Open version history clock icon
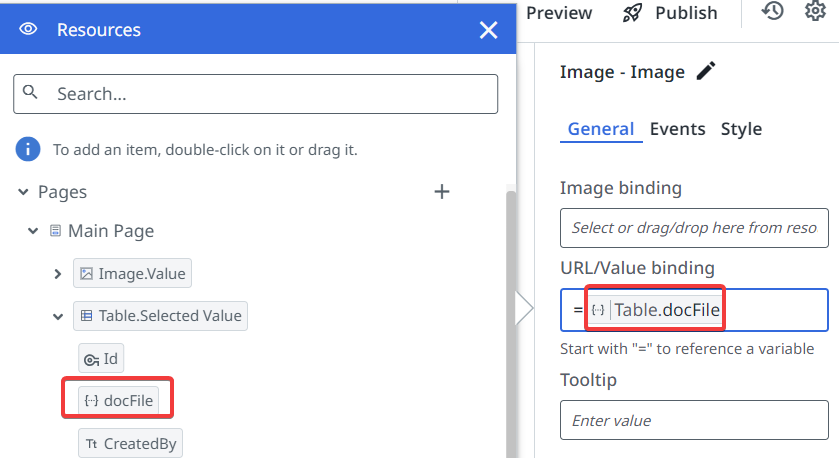This screenshot has width=839, height=458. [772, 12]
